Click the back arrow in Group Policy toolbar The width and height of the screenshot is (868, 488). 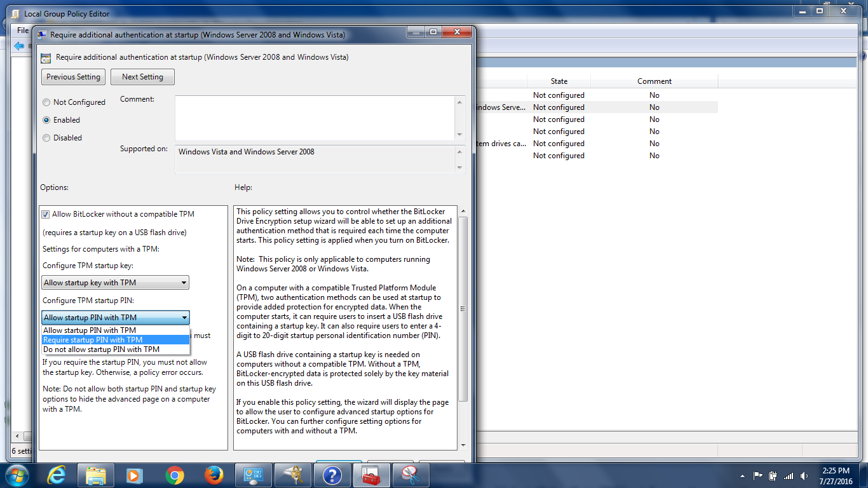pyautogui.click(x=18, y=46)
